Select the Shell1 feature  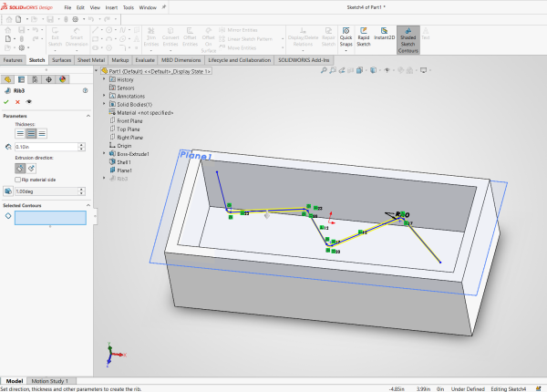coord(120,162)
